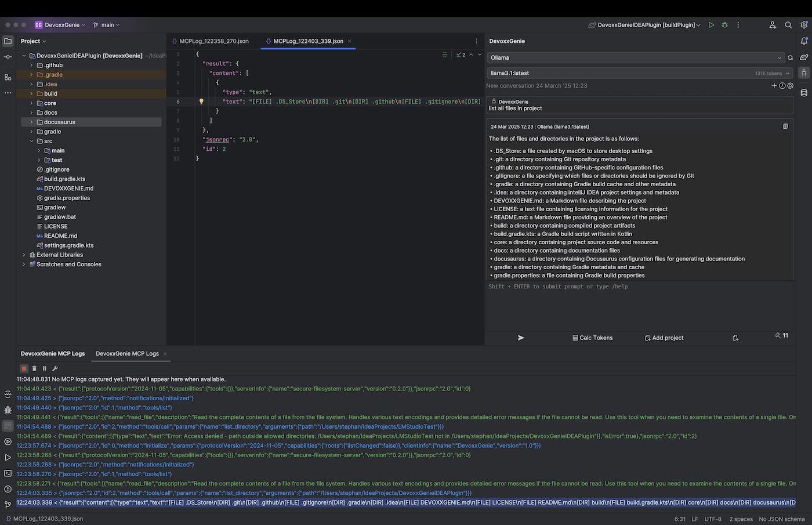Click Calc Tokens button
812x525 pixels.
592,338
